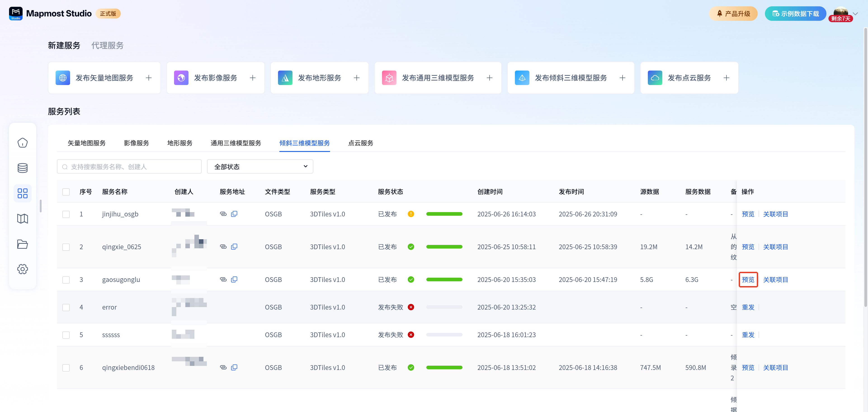
Task: Switch to 点云服务 tab
Action: (x=361, y=143)
